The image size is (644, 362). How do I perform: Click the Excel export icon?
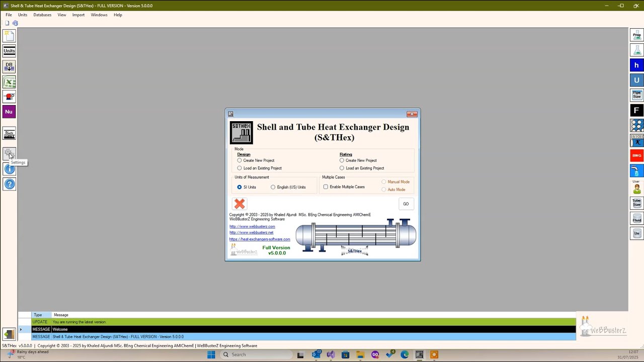pyautogui.click(x=9, y=82)
